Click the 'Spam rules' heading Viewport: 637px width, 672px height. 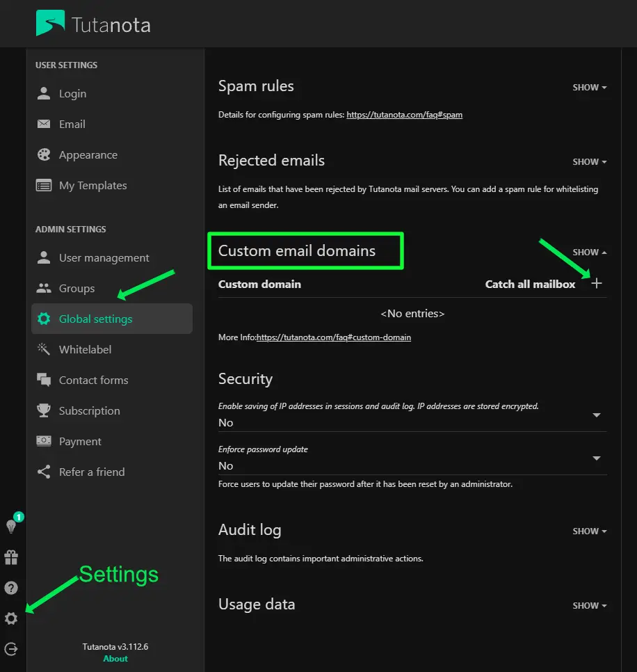point(256,86)
